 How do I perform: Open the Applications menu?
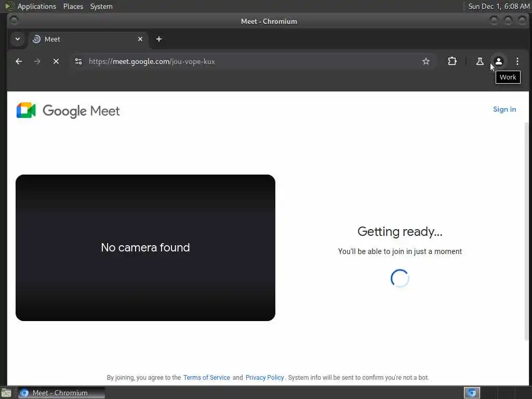[x=37, y=6]
